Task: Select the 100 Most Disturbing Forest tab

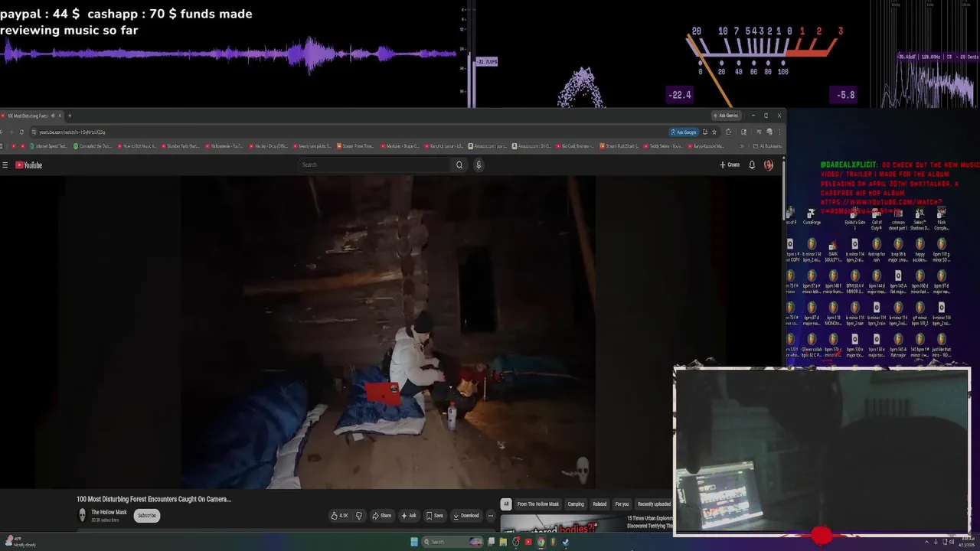Action: (31, 116)
